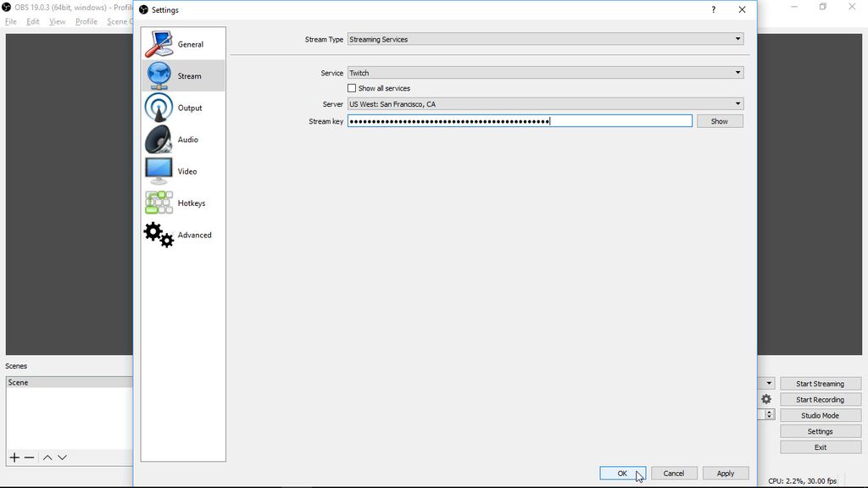868x488 pixels.
Task: Open the Scene Collection menu
Action: [x=120, y=21]
